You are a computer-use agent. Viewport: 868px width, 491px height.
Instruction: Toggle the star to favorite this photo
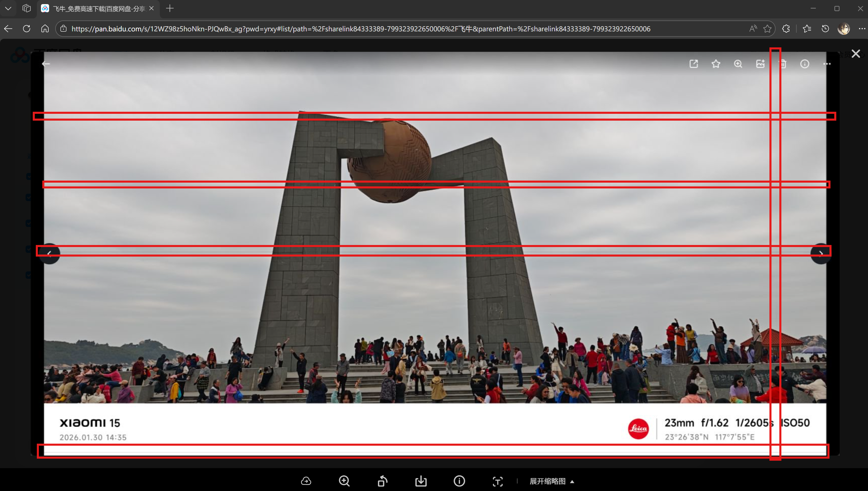pos(716,64)
